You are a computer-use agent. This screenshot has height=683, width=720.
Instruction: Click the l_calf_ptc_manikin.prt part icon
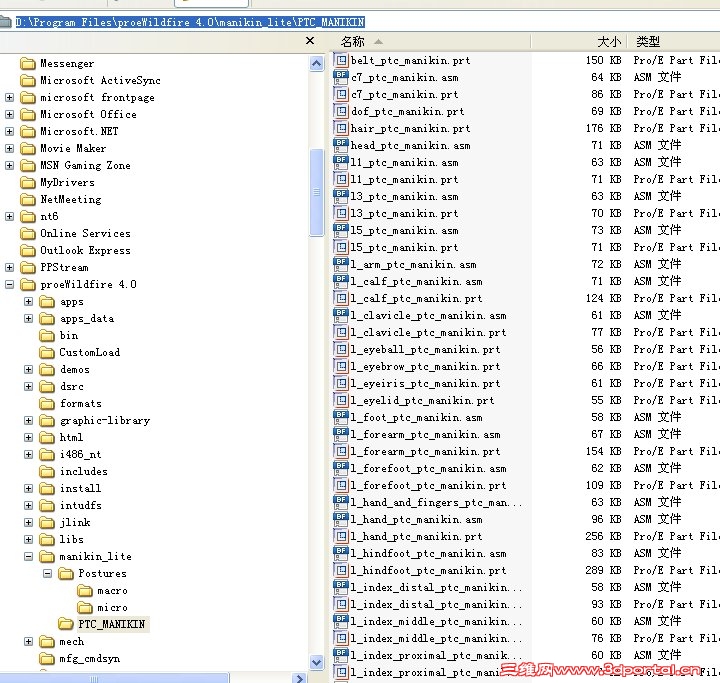point(341,298)
